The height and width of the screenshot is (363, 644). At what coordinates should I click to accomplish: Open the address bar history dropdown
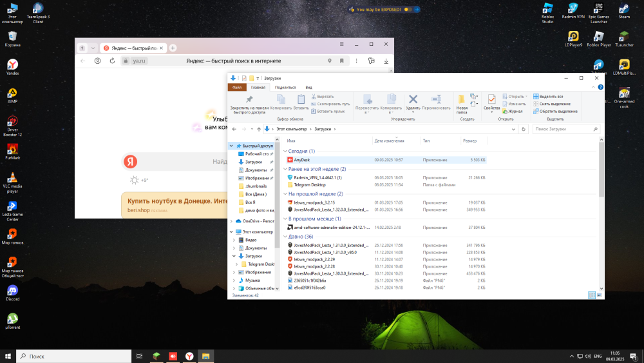tap(513, 129)
